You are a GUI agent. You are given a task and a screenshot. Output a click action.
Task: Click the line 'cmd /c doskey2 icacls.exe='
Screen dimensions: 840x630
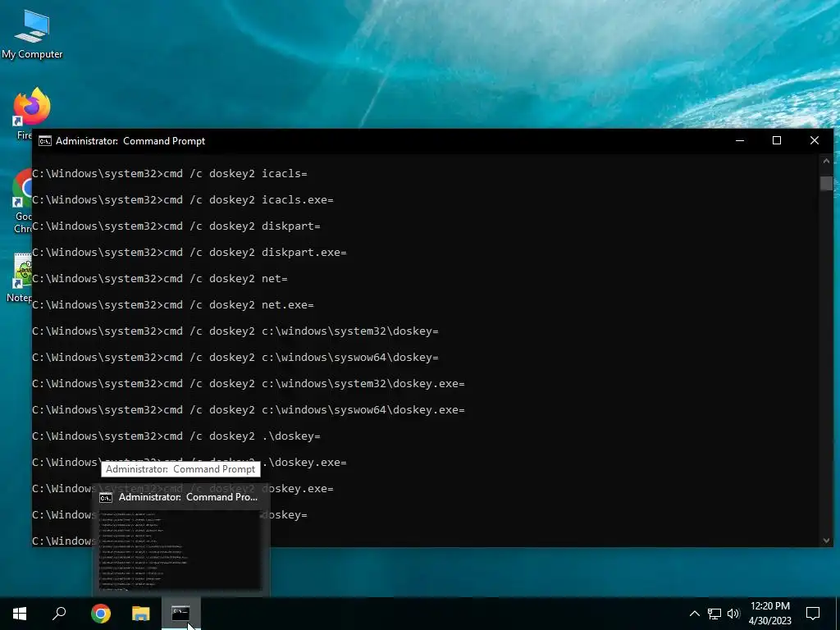[249, 200]
